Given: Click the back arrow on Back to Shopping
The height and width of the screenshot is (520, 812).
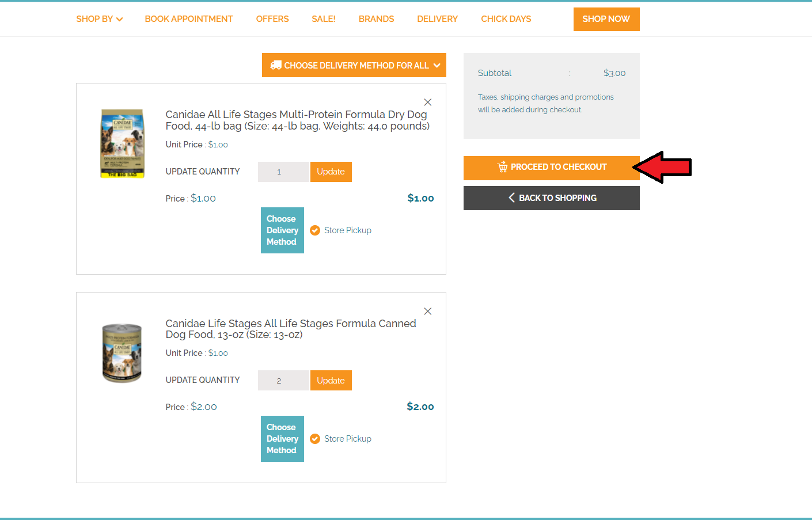Looking at the screenshot, I should click(511, 198).
